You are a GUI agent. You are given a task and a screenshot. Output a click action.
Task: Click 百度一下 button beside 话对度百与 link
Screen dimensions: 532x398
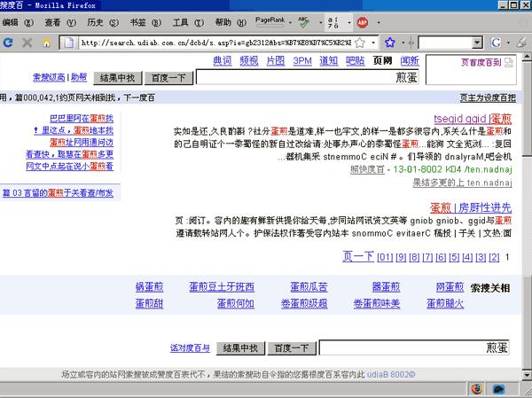point(292,348)
